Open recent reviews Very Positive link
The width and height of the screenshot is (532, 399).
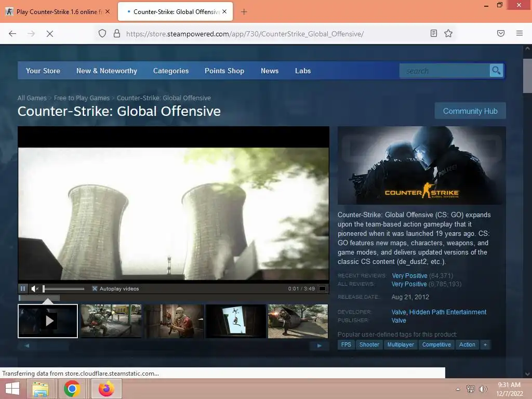(409, 276)
